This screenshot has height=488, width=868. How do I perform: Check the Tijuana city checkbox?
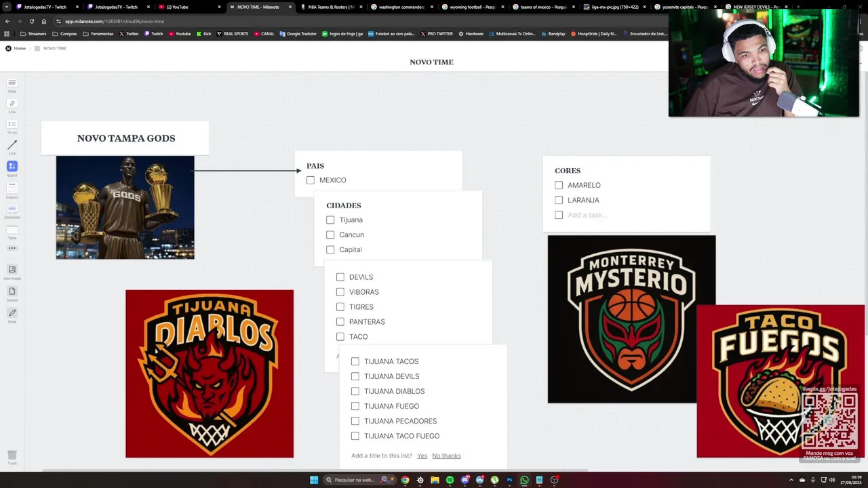[x=330, y=220]
